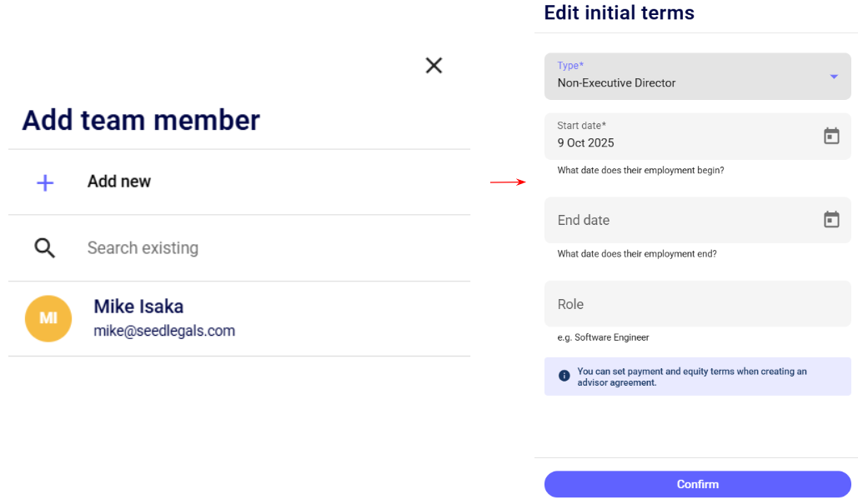Click the advisor agreement notice text
858x504 pixels.
click(692, 377)
